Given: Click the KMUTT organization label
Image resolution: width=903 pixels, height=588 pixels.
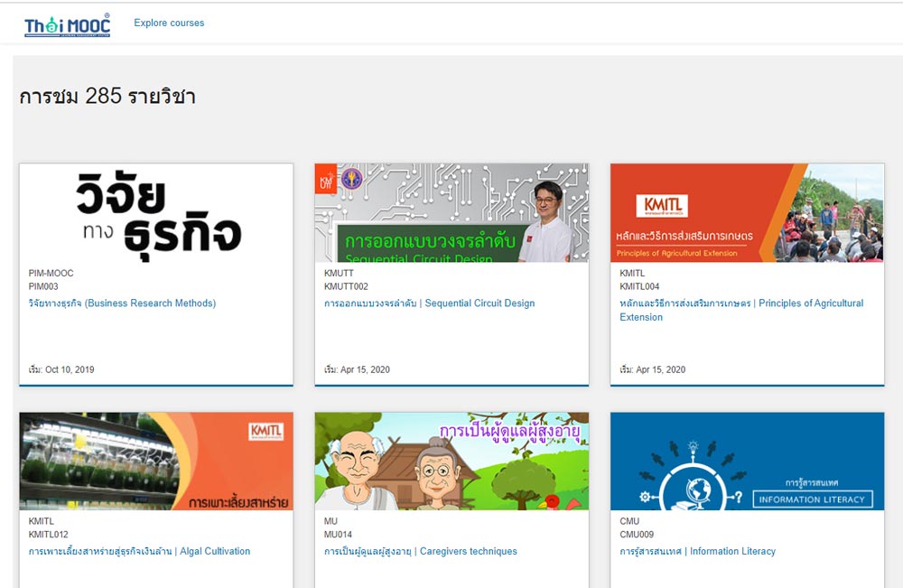Looking at the screenshot, I should point(340,274).
